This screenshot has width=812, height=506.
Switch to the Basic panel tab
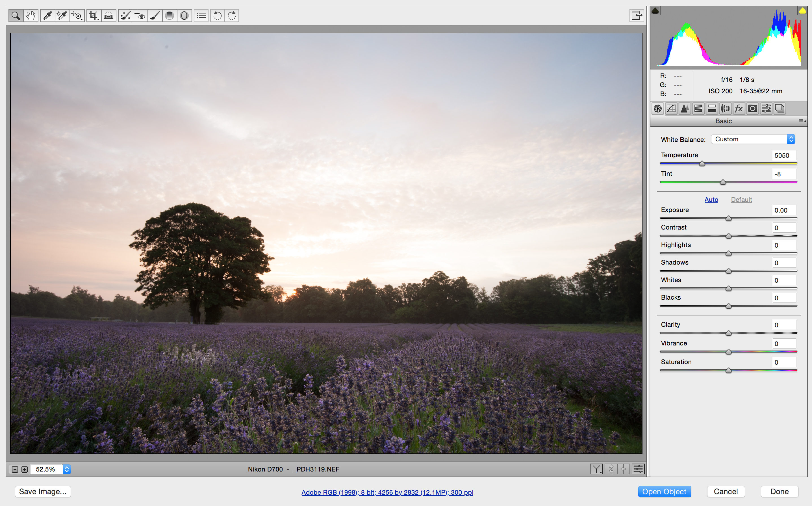click(658, 109)
